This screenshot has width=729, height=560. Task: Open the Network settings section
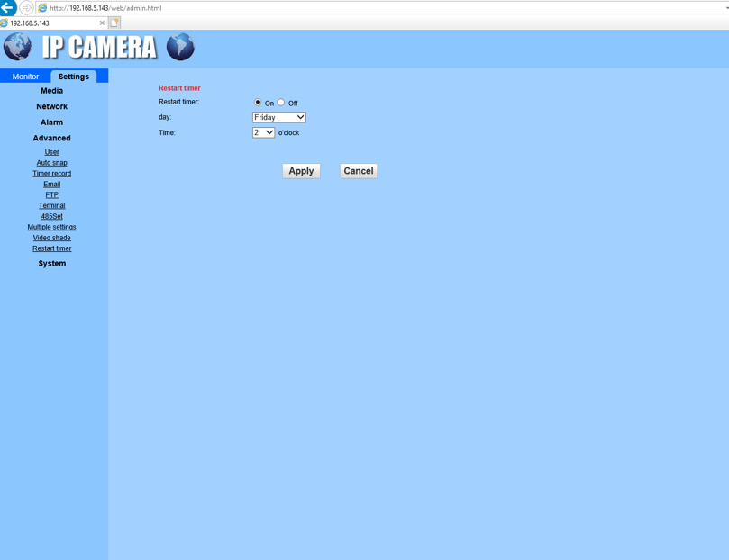pos(51,106)
